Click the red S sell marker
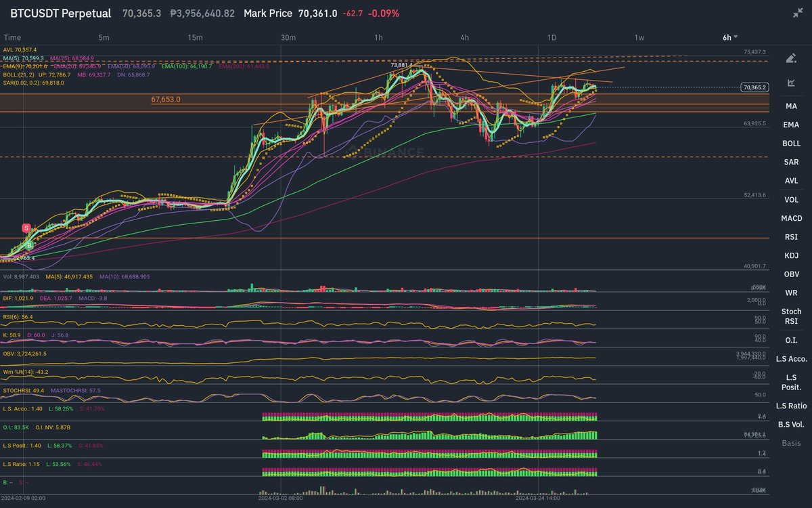 coord(26,228)
